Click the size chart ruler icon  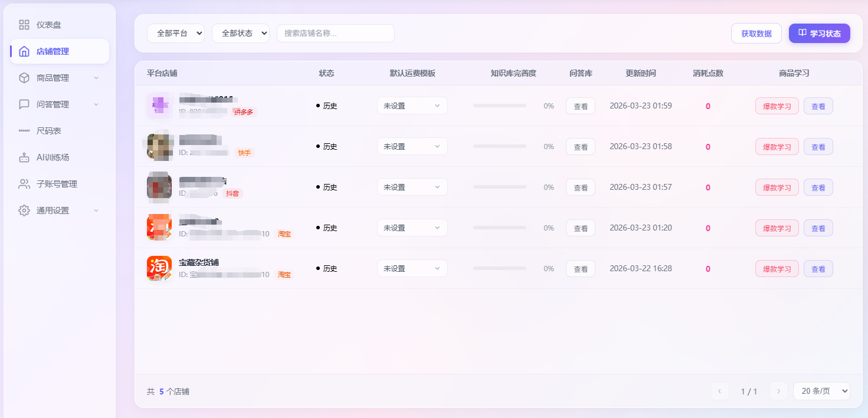tap(24, 131)
